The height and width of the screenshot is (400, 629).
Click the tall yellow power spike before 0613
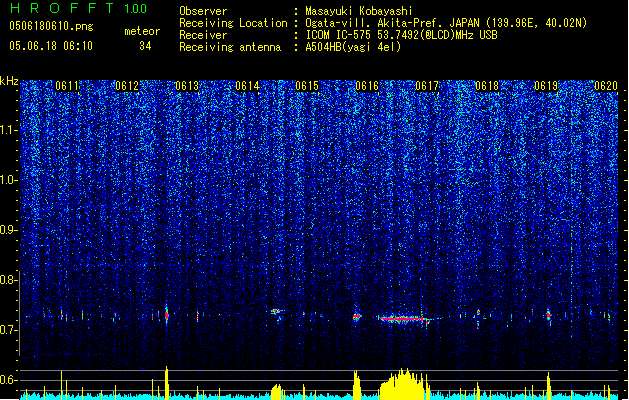[x=166, y=382]
